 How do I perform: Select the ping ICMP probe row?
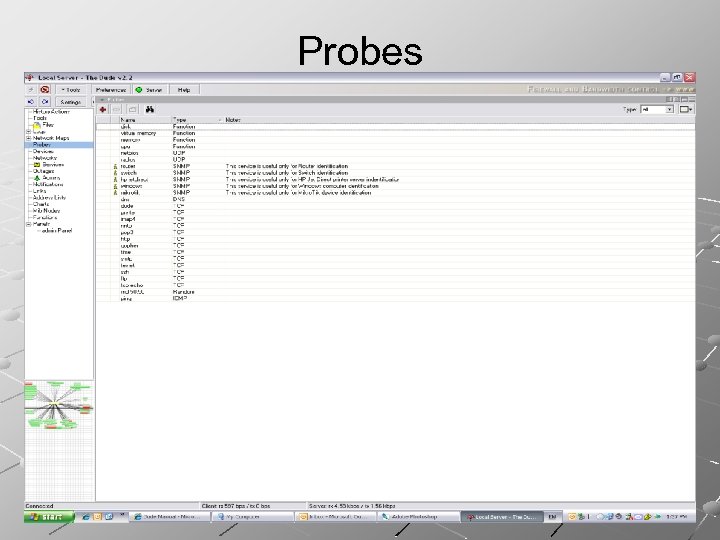coord(395,298)
